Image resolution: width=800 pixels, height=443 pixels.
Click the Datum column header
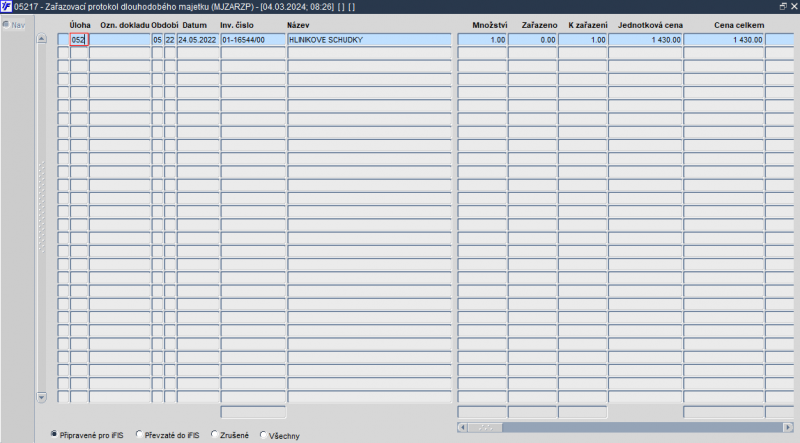[194, 25]
